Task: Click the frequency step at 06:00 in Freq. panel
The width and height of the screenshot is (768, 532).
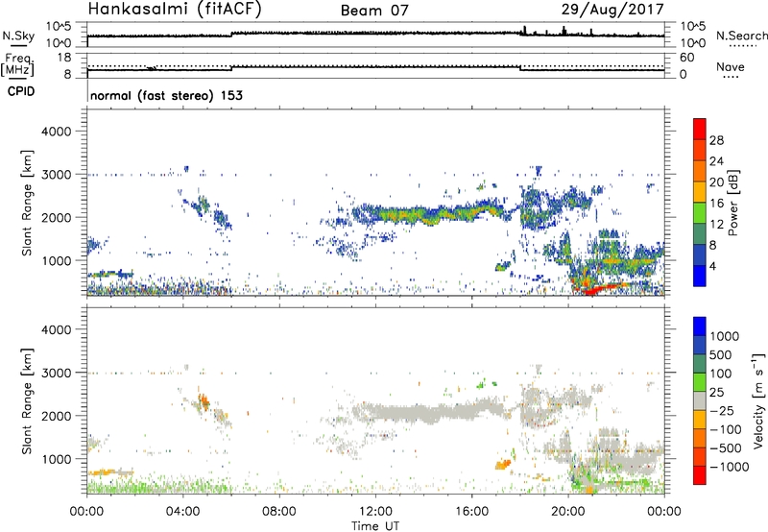Action: point(232,67)
